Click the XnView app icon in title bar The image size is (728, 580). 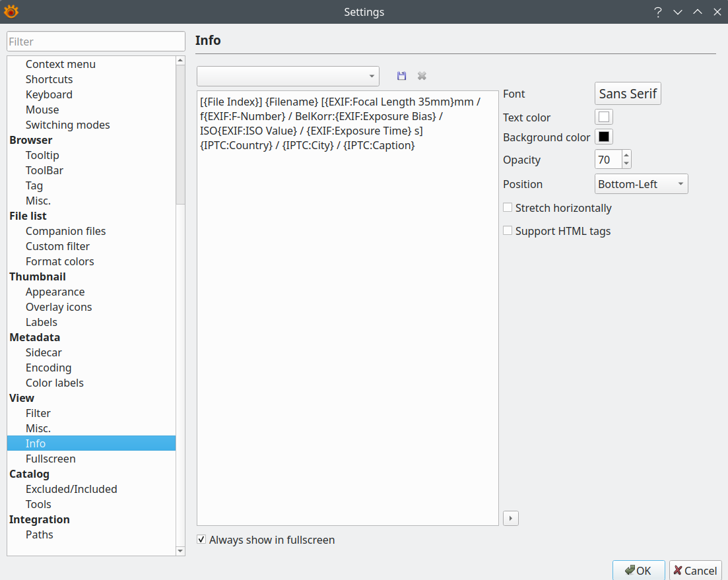pyautogui.click(x=11, y=11)
